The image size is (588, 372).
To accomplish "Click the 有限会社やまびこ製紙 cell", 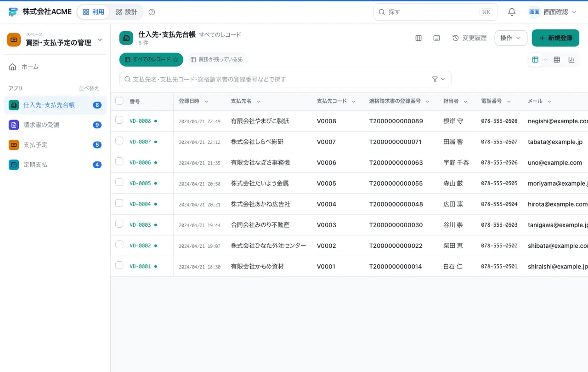I will pos(260,121).
